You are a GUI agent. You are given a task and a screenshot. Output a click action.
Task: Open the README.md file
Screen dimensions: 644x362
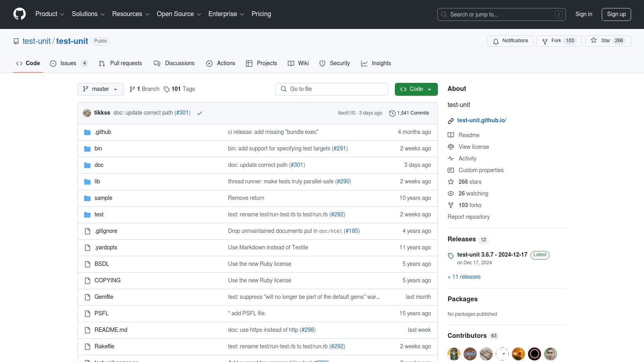coord(111,330)
